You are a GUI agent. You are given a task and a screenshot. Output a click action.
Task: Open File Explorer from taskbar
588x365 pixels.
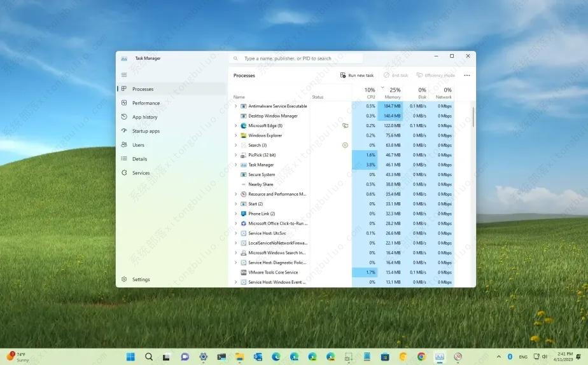(x=240, y=356)
